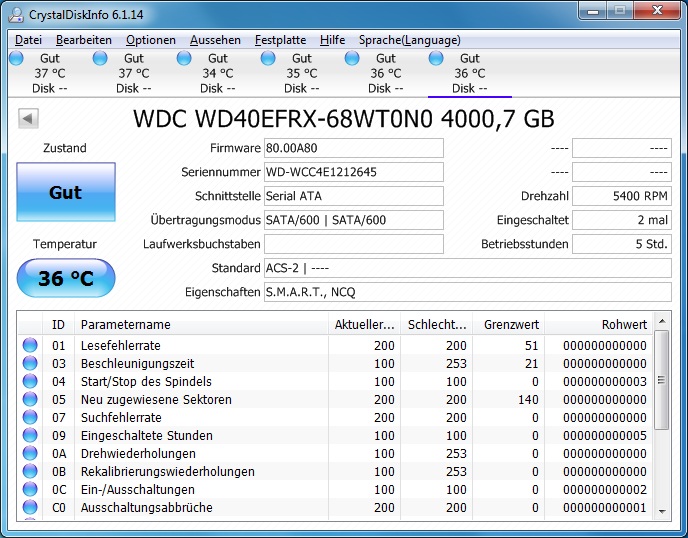Open the Datei menu

pos(29,40)
